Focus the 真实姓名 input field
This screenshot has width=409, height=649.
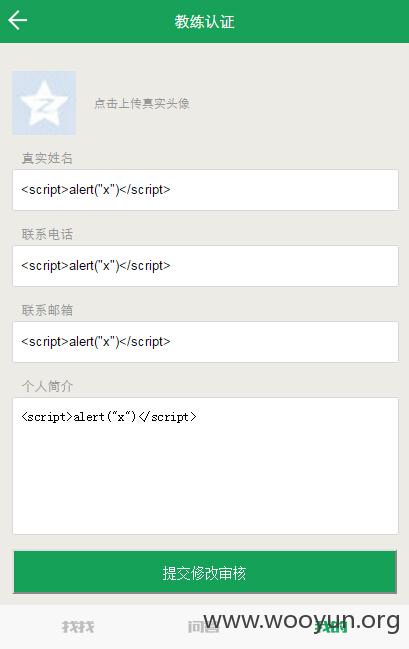(205, 190)
